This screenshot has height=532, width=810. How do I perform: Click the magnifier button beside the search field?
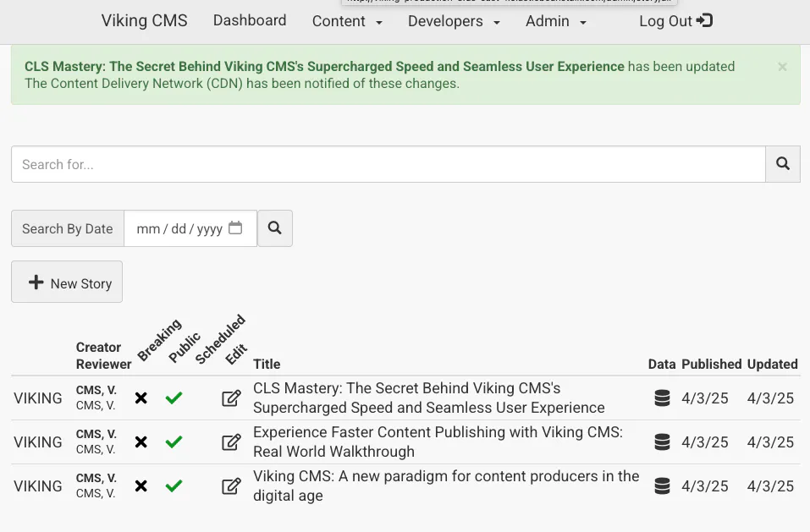[783, 164]
